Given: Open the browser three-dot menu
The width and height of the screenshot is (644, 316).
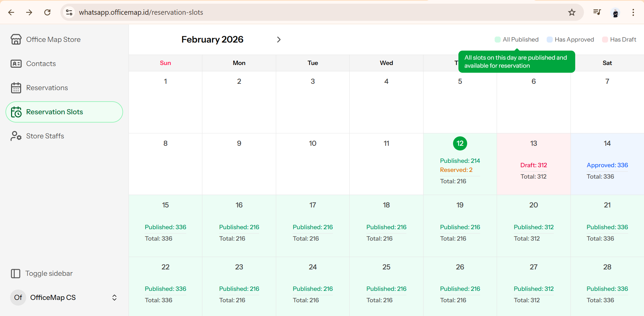Looking at the screenshot, I should click(x=633, y=12).
